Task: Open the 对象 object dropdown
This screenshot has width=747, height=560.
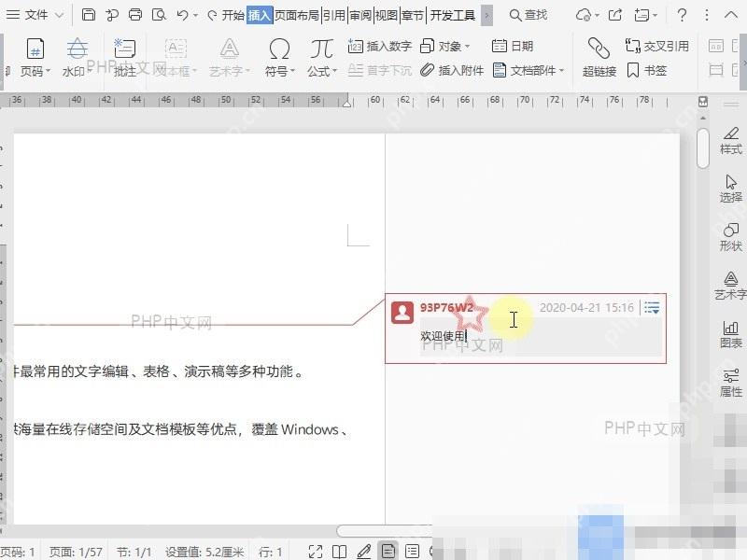Action: [x=445, y=46]
